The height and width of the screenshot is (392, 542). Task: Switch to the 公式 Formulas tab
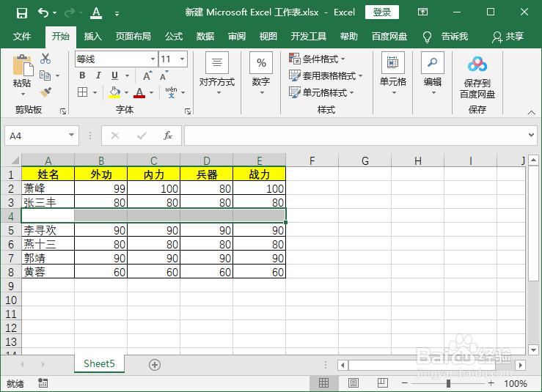[174, 36]
